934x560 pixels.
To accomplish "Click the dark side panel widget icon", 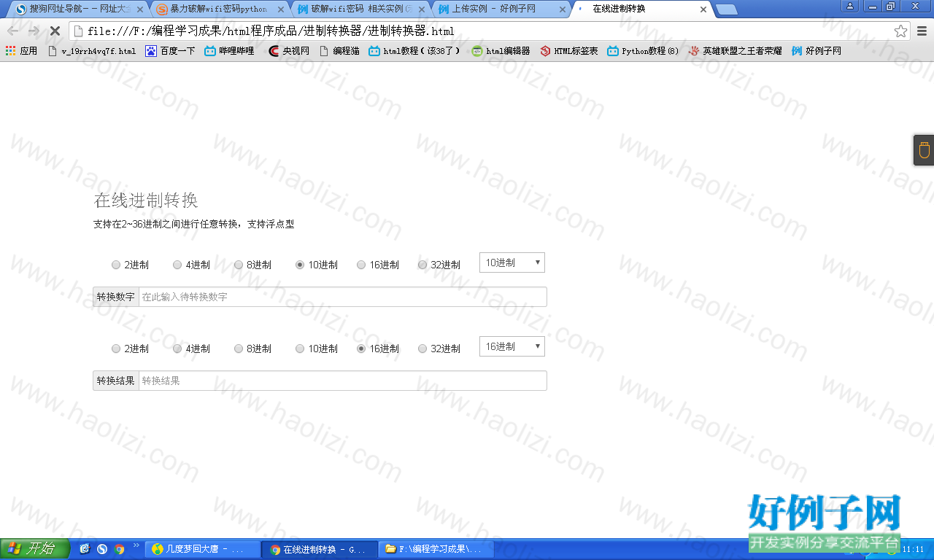I will tap(924, 150).
